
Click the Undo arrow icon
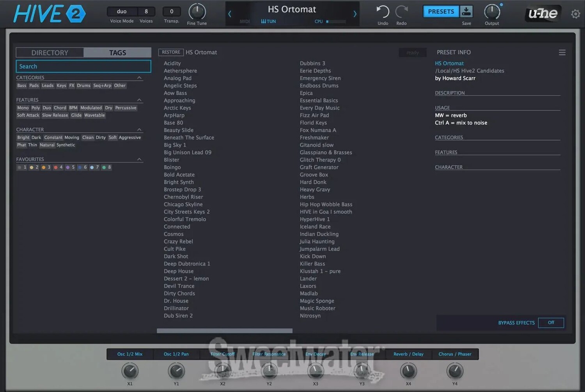click(x=383, y=12)
